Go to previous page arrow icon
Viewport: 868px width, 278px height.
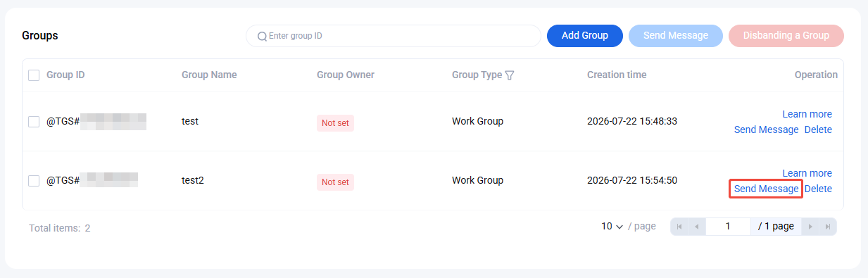696,227
